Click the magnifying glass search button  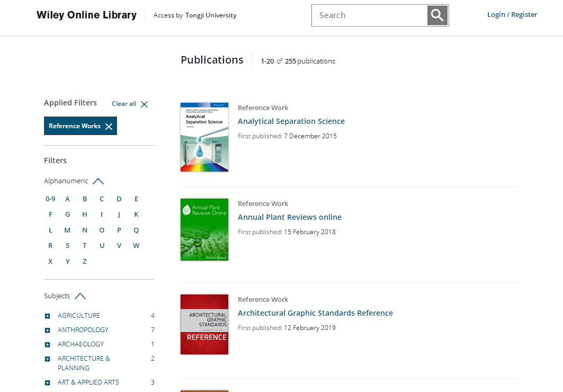point(437,15)
